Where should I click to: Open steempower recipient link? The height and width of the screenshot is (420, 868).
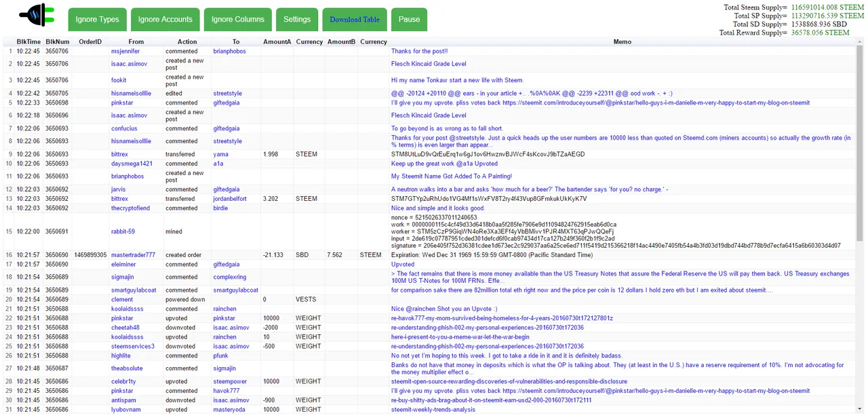(x=230, y=382)
